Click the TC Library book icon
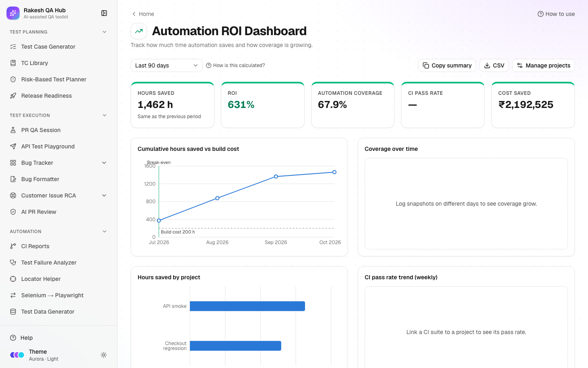 click(x=13, y=63)
